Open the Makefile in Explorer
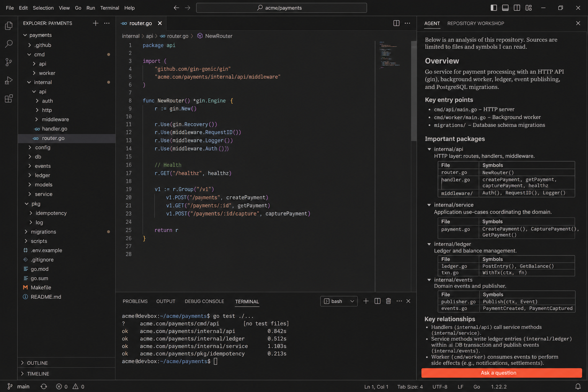Viewport: 588px width, 392px height. [67, 287]
